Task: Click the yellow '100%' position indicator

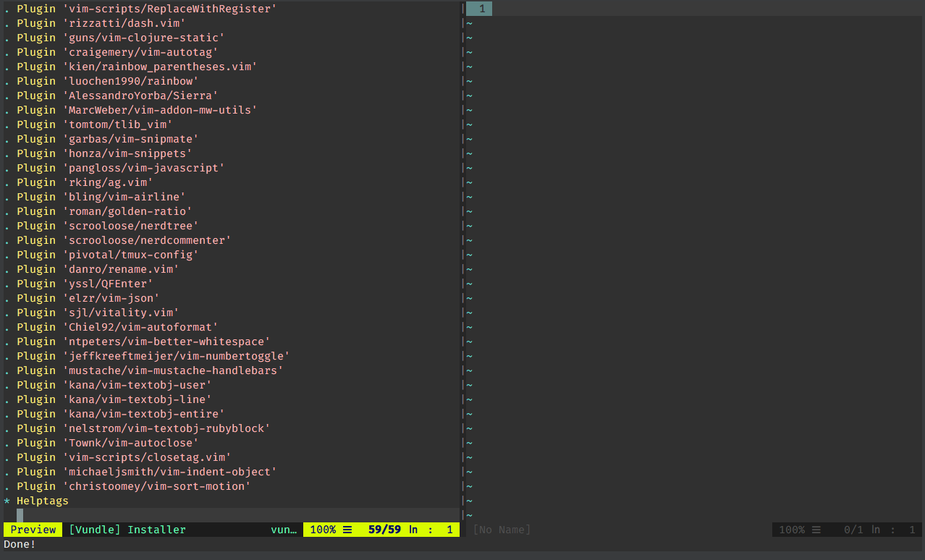Action: pos(323,530)
